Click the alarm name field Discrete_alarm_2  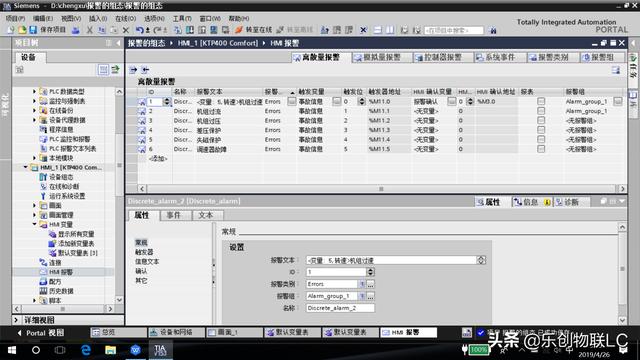tap(340, 308)
